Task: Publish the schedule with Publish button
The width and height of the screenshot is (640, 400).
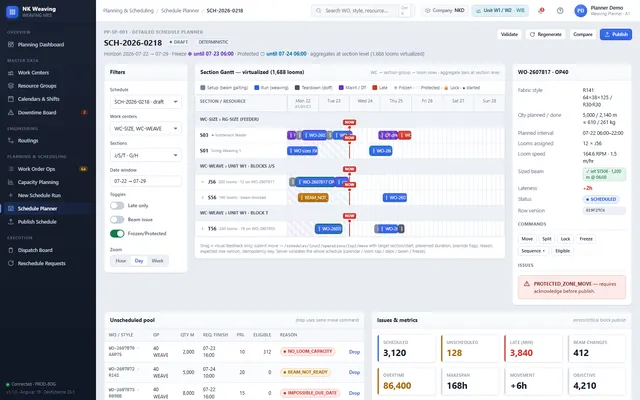Action: (616, 34)
